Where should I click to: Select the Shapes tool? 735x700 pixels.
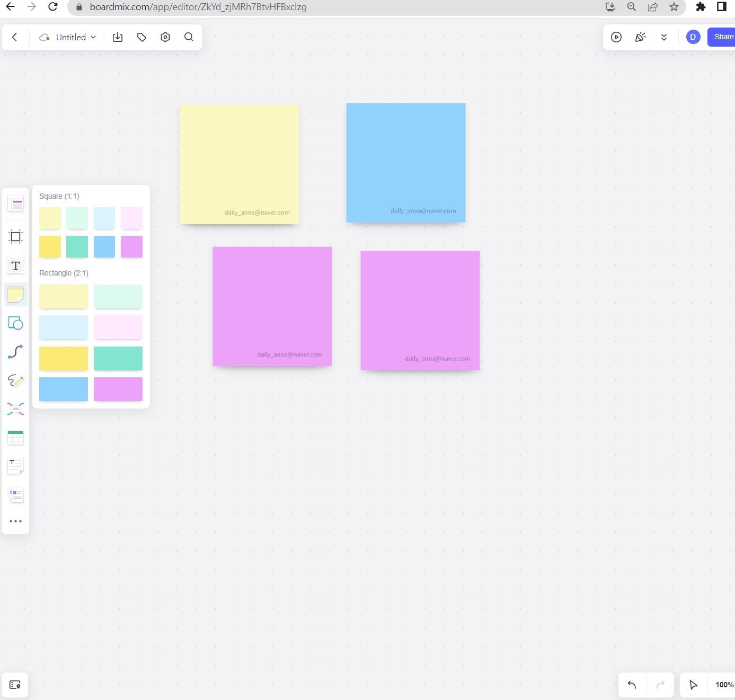tap(15, 323)
